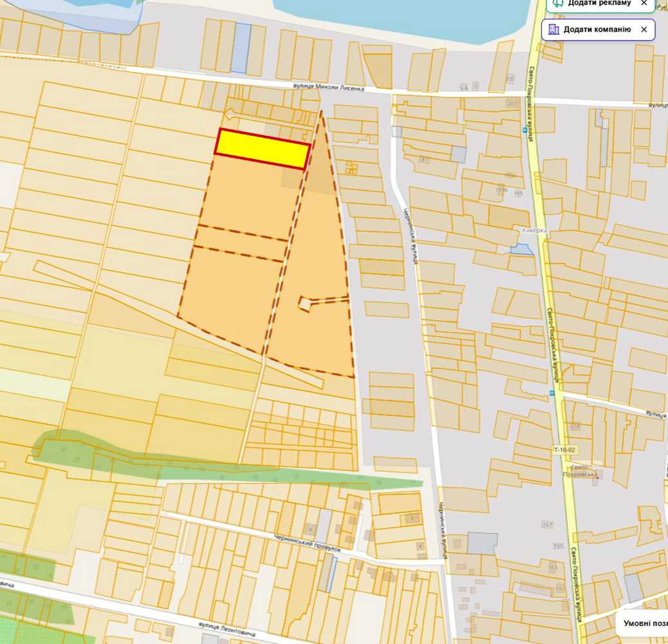The width and height of the screenshot is (668, 644).
Task: Click the 'Чернинський провулок' street label
Action: click(307, 543)
